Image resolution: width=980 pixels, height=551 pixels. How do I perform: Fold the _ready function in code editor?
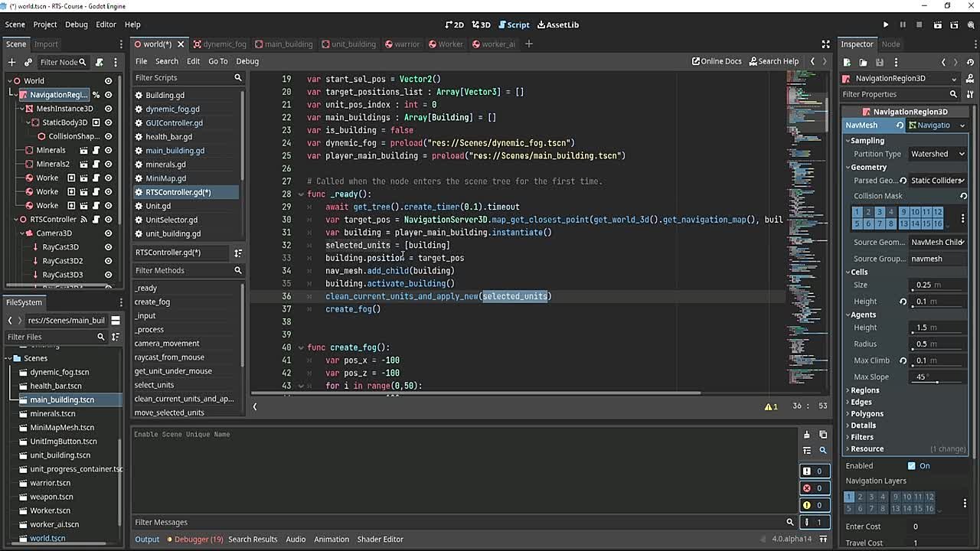[x=301, y=194]
